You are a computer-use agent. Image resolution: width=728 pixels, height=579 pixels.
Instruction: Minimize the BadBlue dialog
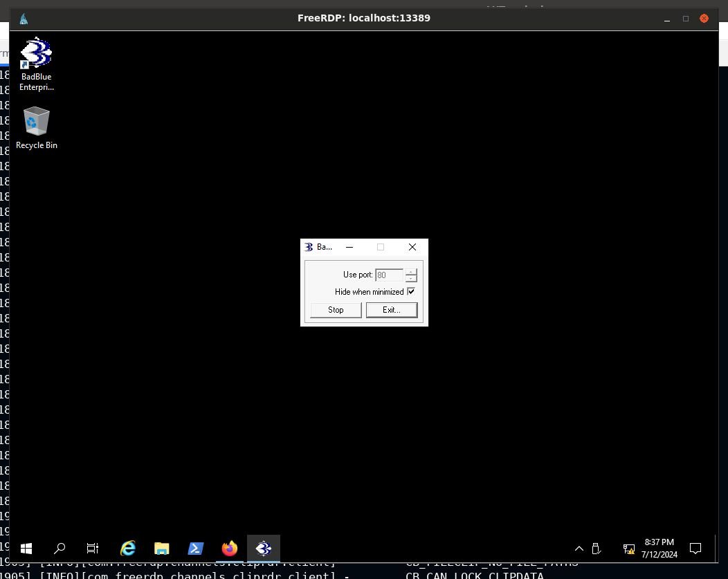pos(349,247)
